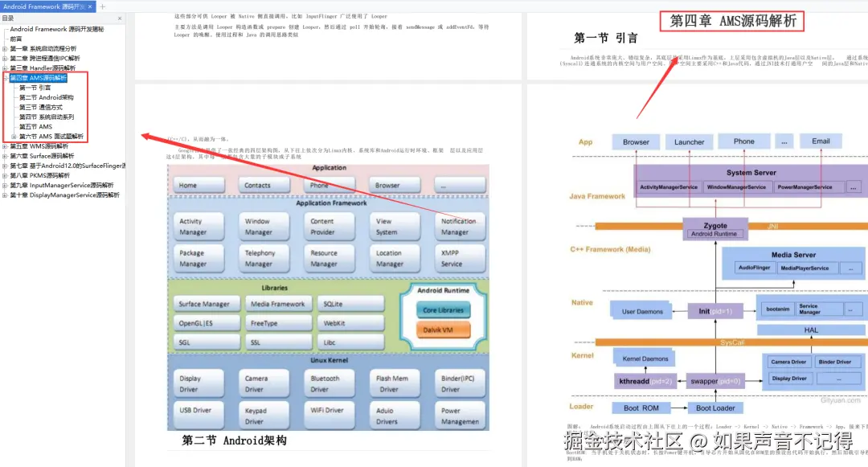Click the Surface Manager library box

pos(206,304)
